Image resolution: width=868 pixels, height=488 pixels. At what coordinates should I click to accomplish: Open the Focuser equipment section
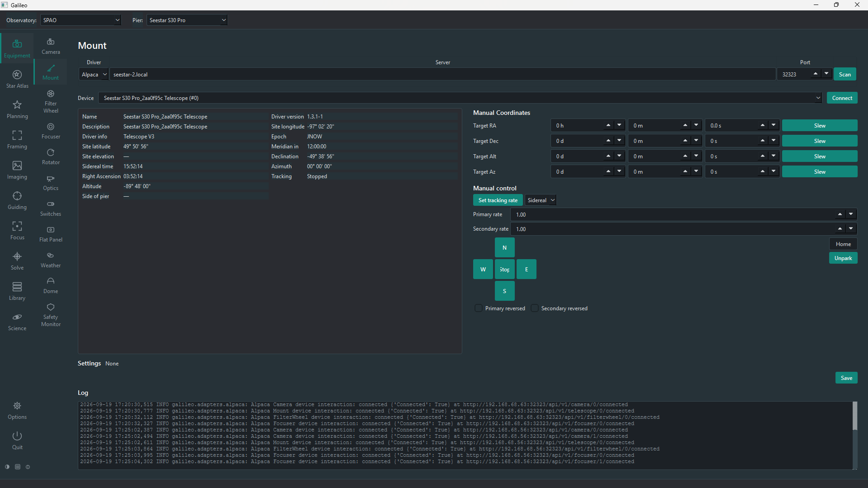[51, 131]
